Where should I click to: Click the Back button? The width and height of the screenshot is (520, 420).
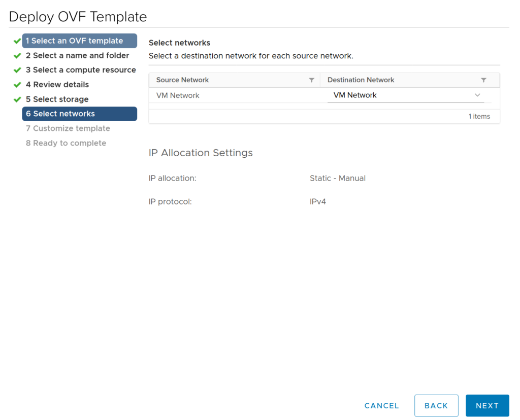point(436,405)
